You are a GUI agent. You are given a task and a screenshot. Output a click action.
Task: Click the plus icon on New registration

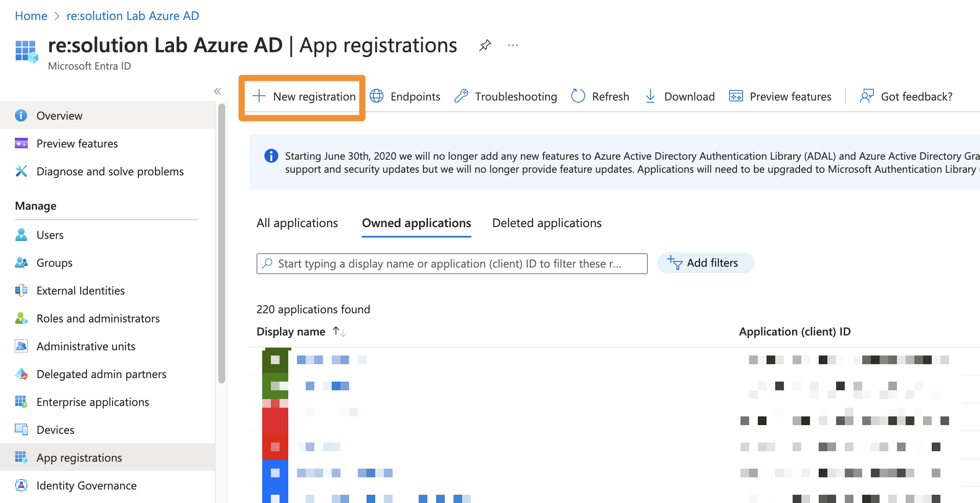(x=259, y=96)
